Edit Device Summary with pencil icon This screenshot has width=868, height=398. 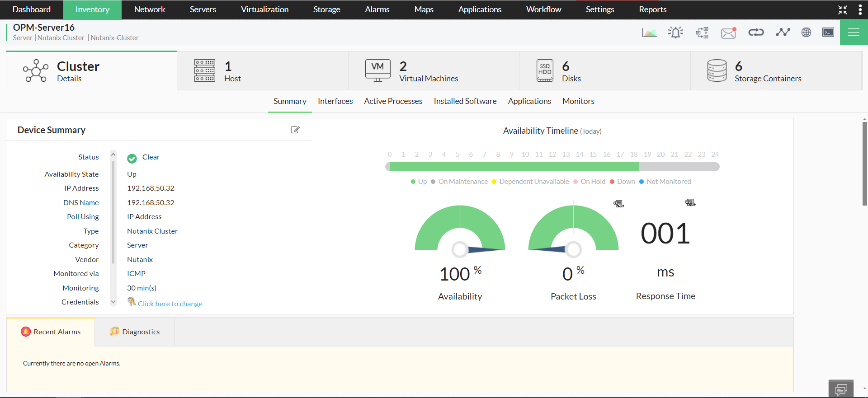[x=295, y=130]
